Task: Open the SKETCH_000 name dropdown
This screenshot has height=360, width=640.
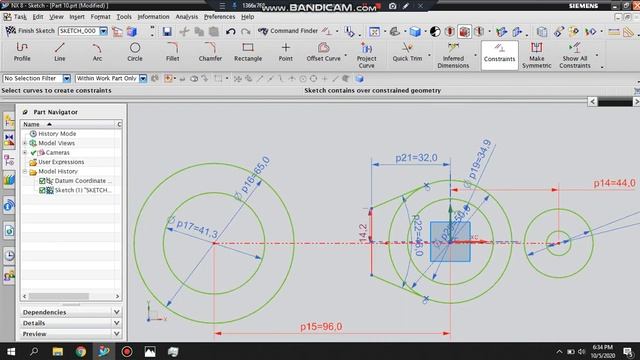Action: pyautogui.click(x=104, y=31)
